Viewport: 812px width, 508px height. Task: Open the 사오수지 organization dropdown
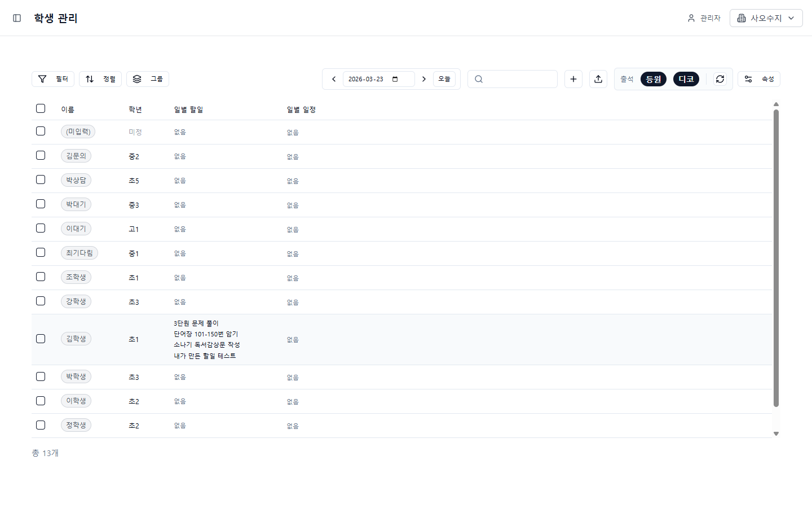click(x=766, y=18)
